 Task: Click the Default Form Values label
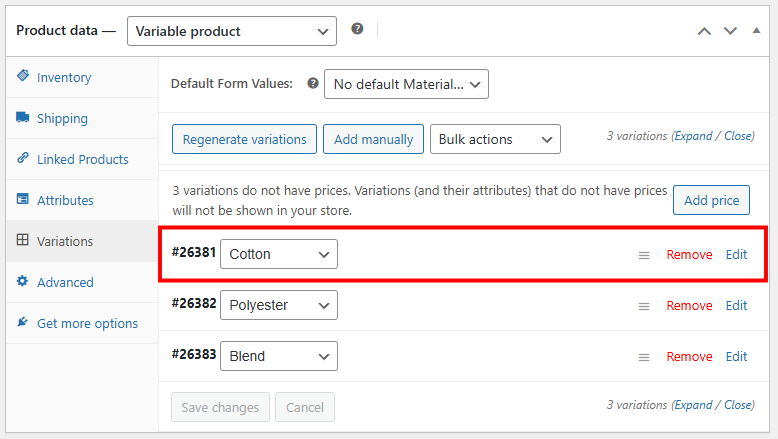(x=232, y=83)
